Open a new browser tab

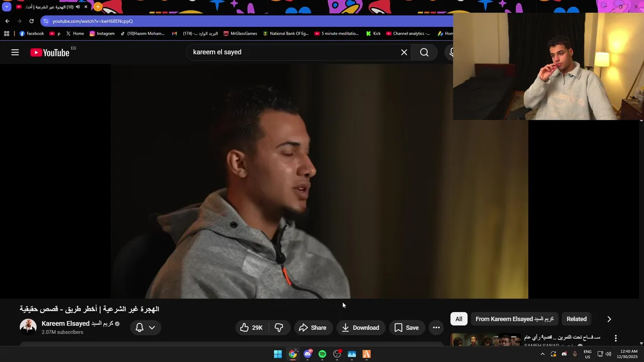pyautogui.click(x=98, y=7)
